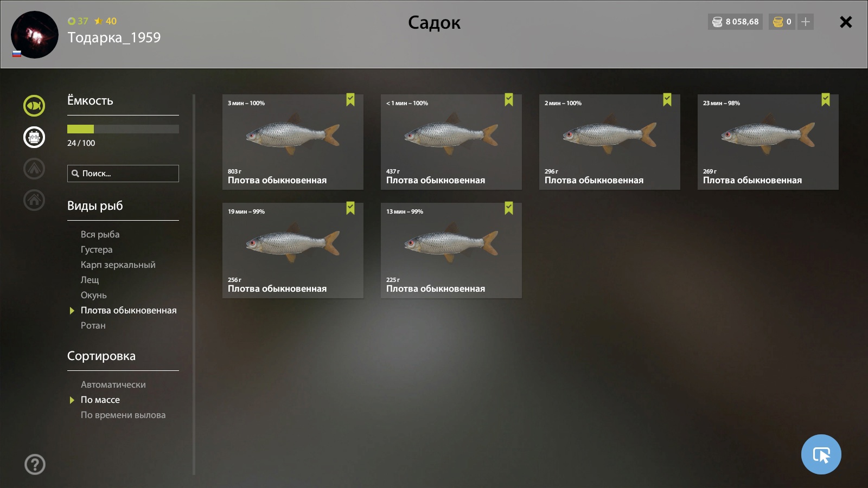This screenshot has height=488, width=868.
Task: Filter by Вся рыба
Action: coord(100,234)
